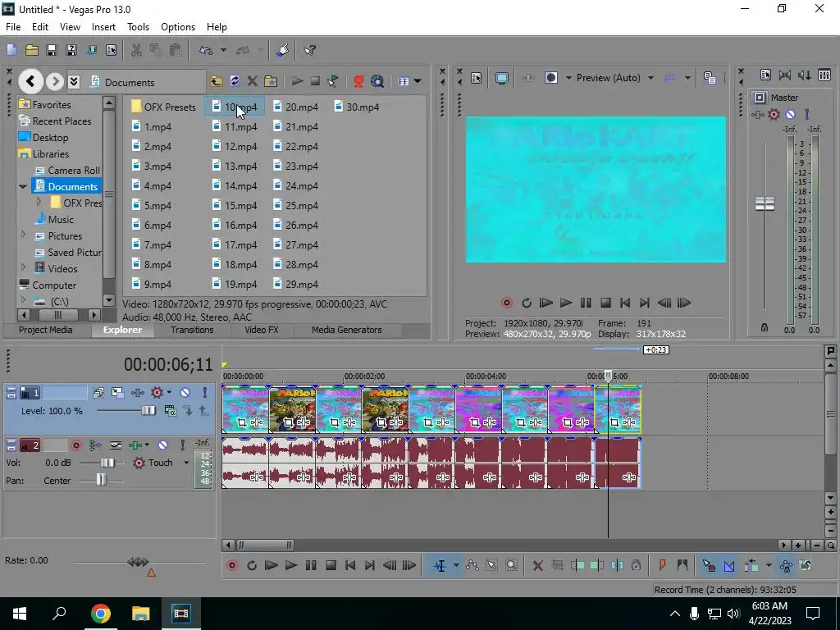Screen dimensions: 840x630
Task: Stop playback in the timeline transport bar
Action: [331, 565]
